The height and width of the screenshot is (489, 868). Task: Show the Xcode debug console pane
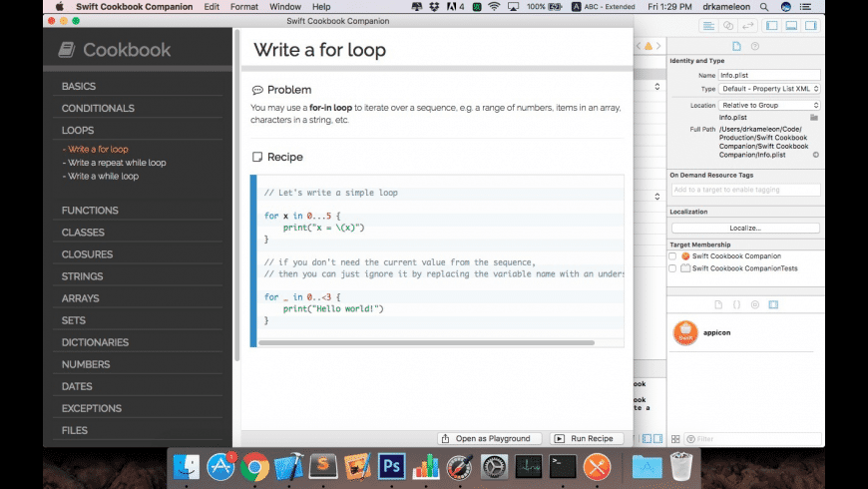[x=657, y=439]
